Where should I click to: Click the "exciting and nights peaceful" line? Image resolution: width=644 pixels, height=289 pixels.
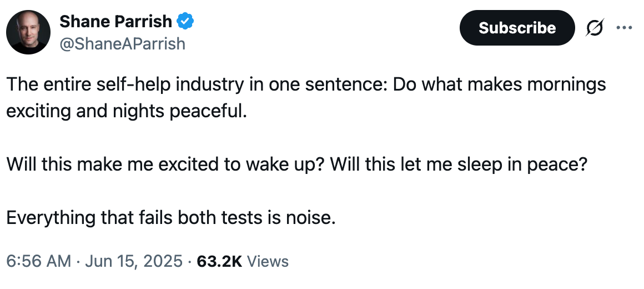(x=125, y=110)
